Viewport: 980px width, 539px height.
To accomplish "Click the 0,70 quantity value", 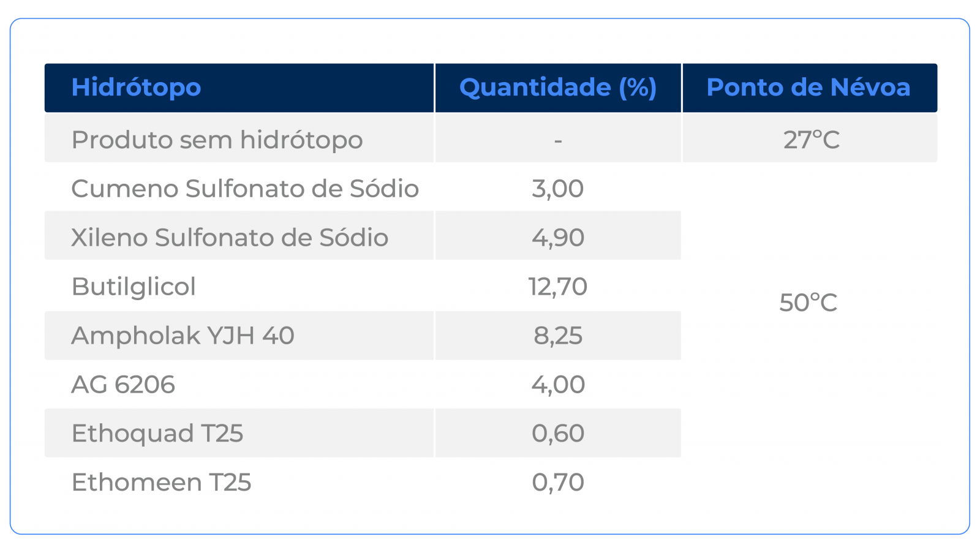I will (x=557, y=483).
